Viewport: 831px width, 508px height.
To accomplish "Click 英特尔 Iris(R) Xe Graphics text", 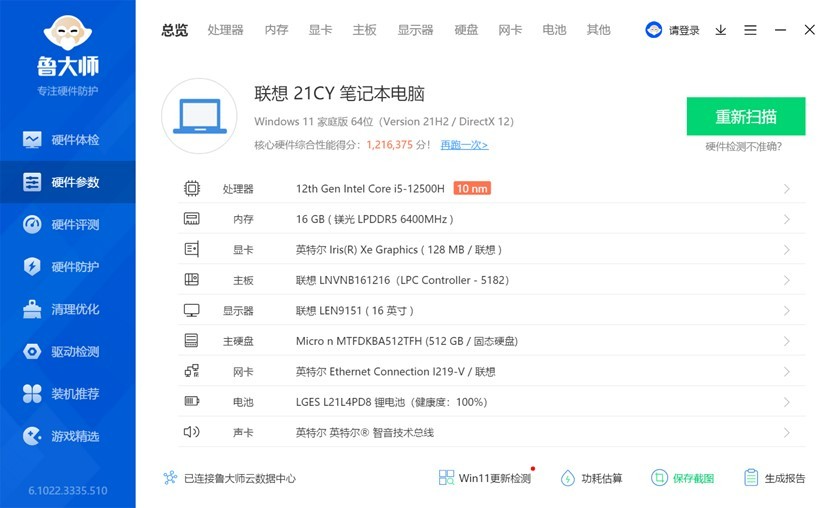I will click(x=399, y=249).
